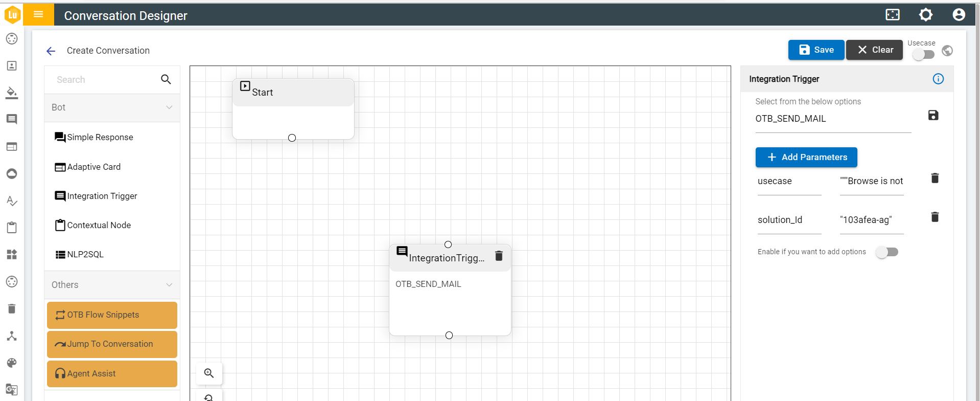Image resolution: width=980 pixels, height=401 pixels.
Task: Select Adaptive Card from Bot list
Action: pos(94,167)
